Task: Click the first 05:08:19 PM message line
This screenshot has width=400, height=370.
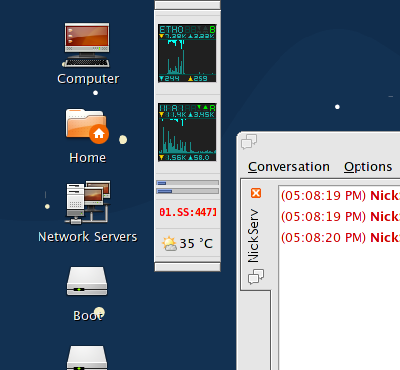Action: click(340, 195)
